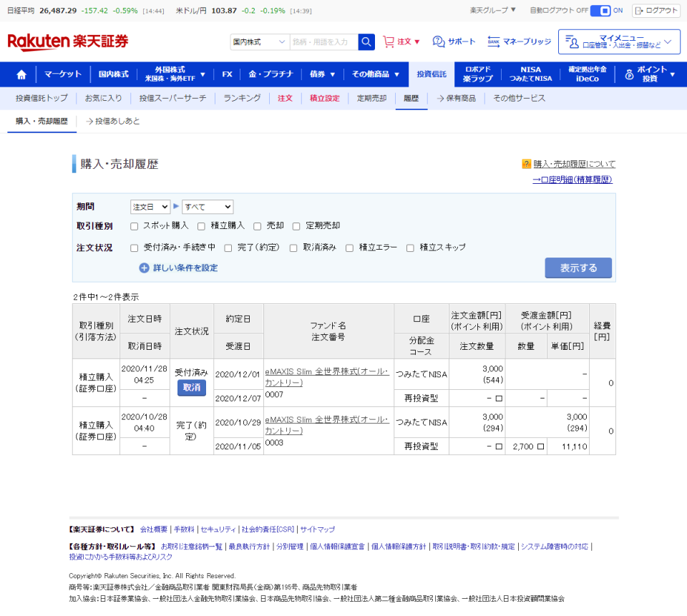Open the 手数料 footer link

[184, 529]
